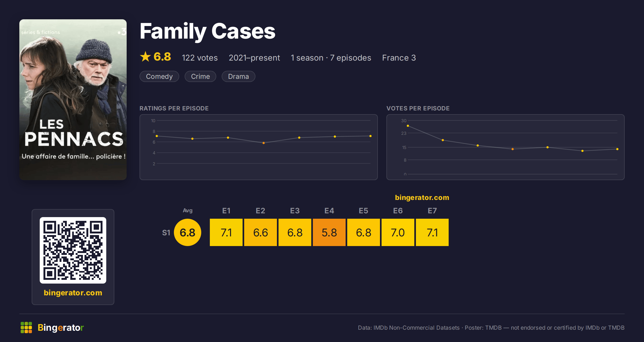The width and height of the screenshot is (644, 342).
Task: Click the E7 rating tile
Action: [x=432, y=232]
